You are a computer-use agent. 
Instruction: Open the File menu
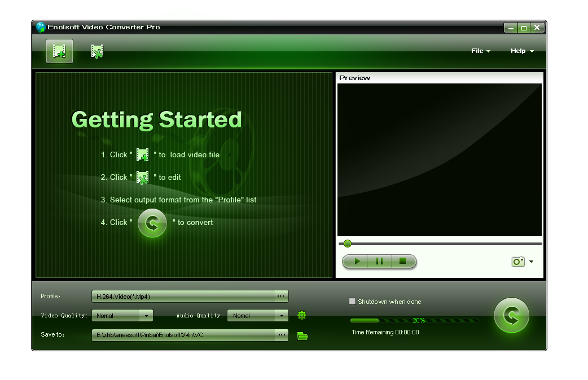point(480,51)
